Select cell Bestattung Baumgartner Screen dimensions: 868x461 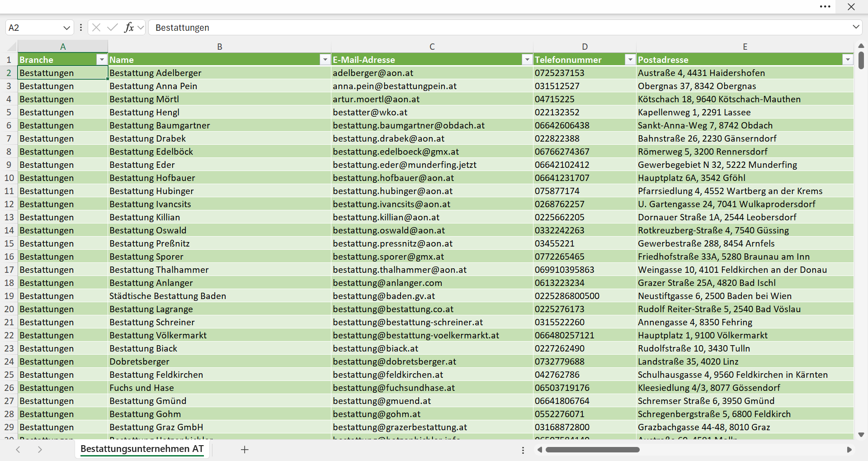(x=219, y=125)
